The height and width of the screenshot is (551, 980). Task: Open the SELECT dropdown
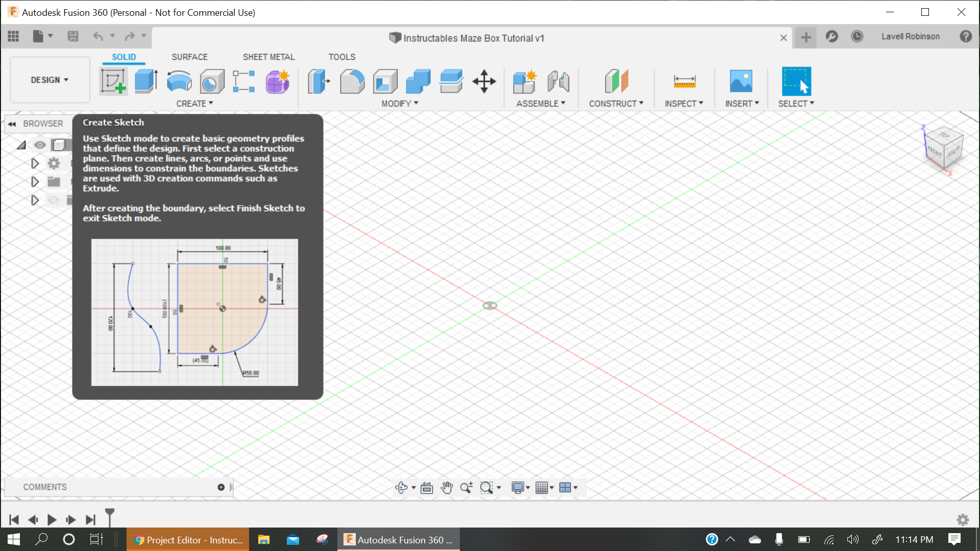796,104
